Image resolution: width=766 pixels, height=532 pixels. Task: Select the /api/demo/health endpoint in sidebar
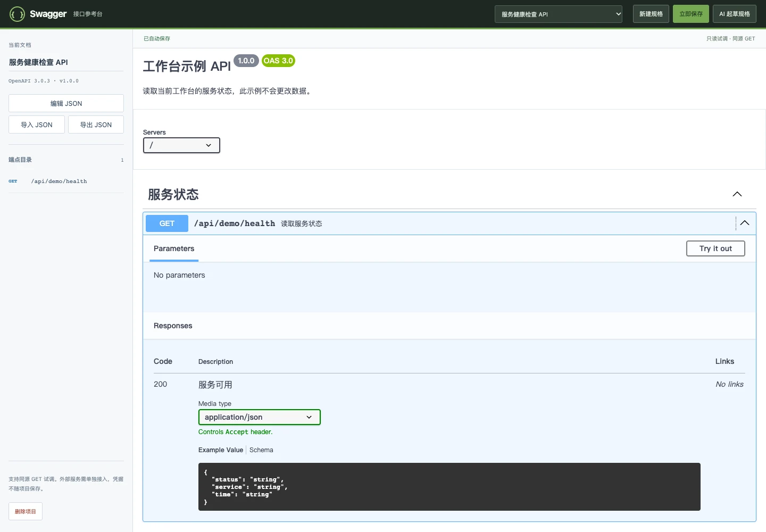[66, 181]
